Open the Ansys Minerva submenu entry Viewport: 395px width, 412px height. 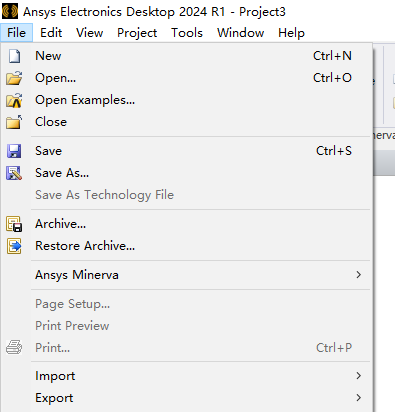point(187,275)
